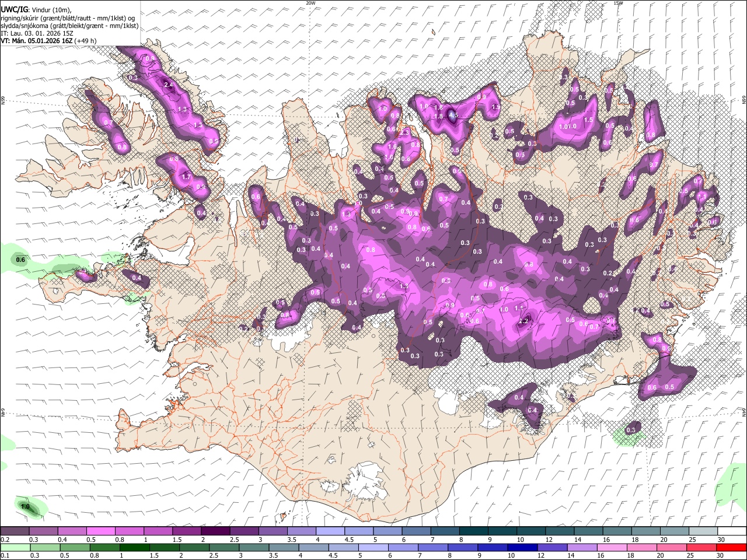
Task: Pick the white above-30 snow legend swatch
Action: pos(732,531)
